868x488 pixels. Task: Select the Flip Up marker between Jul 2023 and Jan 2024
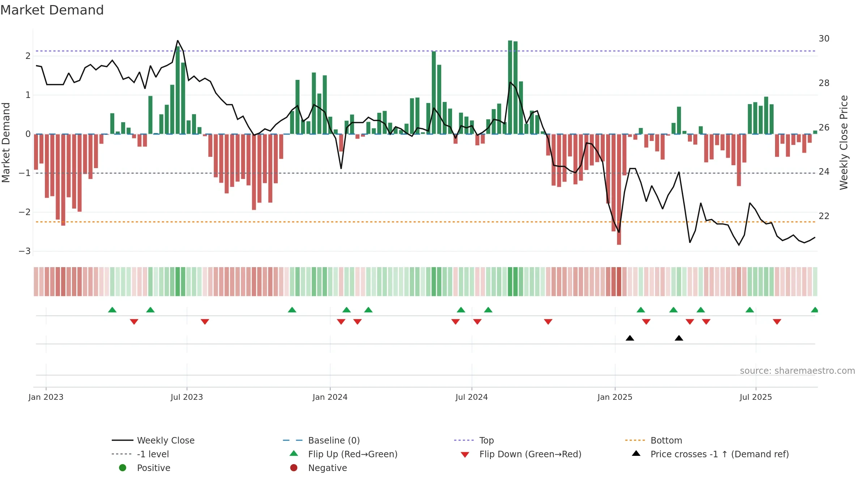pos(292,310)
